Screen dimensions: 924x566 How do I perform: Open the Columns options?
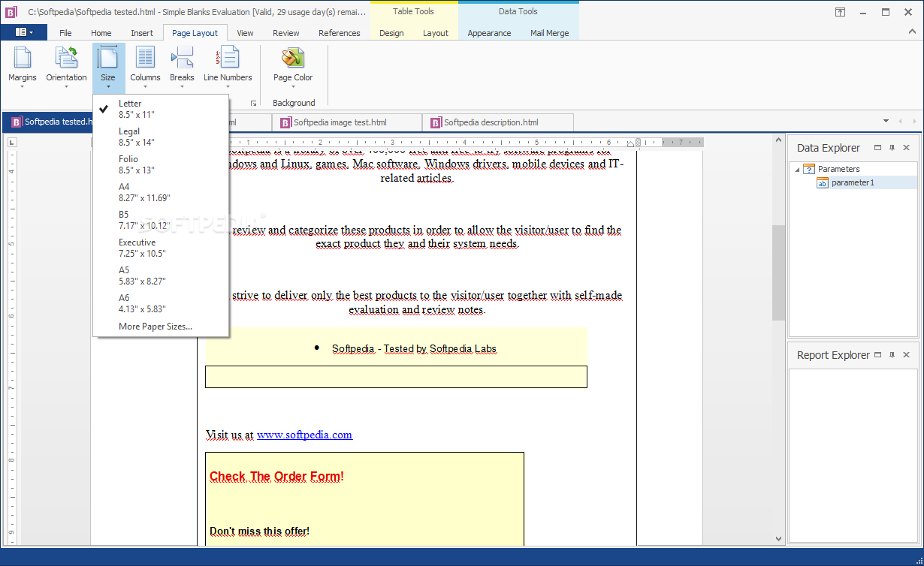tap(145, 68)
